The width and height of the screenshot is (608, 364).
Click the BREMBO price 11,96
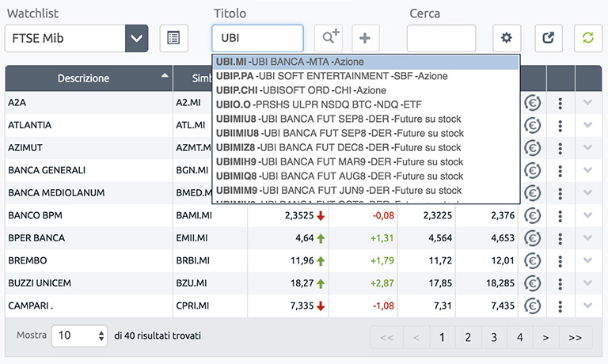(302, 260)
